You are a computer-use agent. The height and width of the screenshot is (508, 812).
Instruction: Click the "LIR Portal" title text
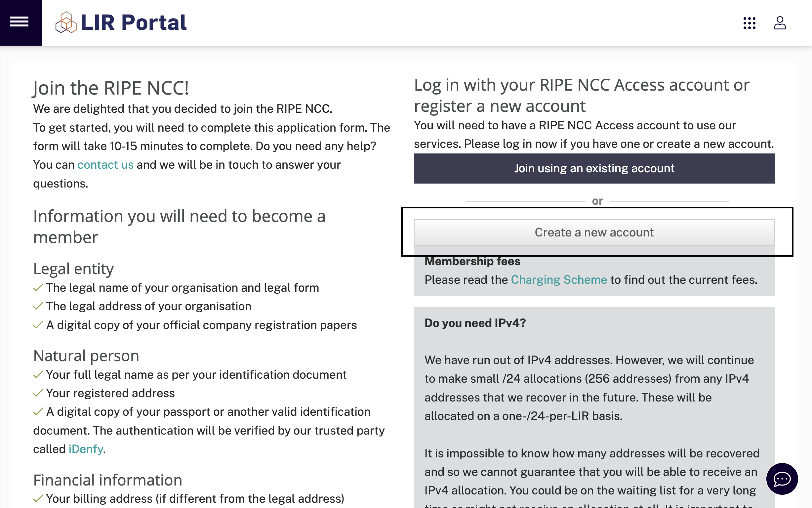[134, 23]
